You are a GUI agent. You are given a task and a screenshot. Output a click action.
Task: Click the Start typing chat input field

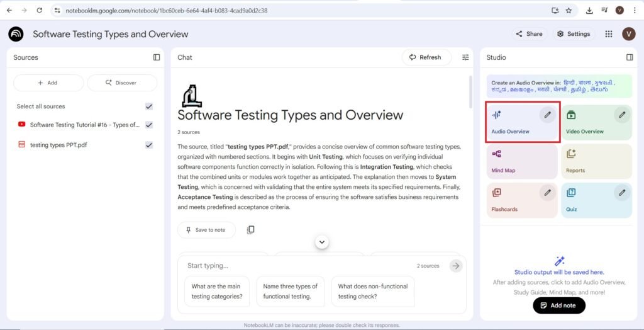point(296,266)
